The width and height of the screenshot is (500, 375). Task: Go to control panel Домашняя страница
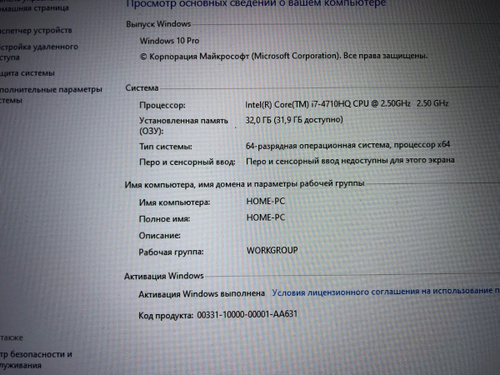tap(34, 8)
